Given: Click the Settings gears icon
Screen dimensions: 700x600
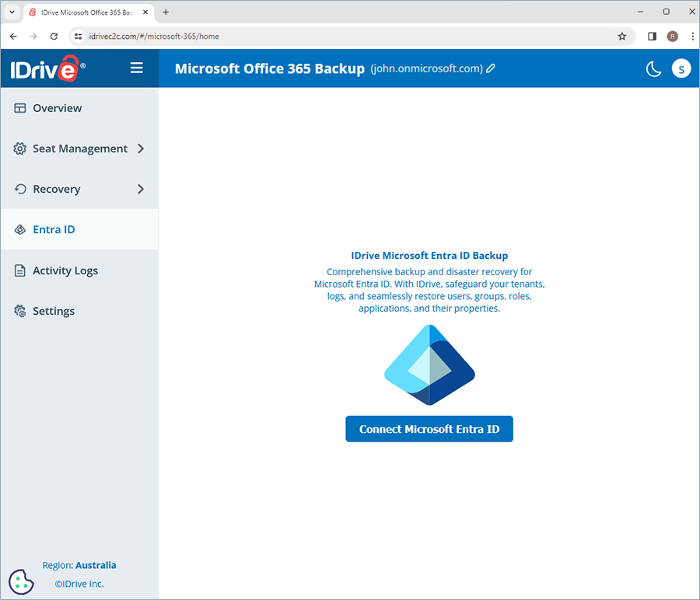Looking at the screenshot, I should coord(20,311).
